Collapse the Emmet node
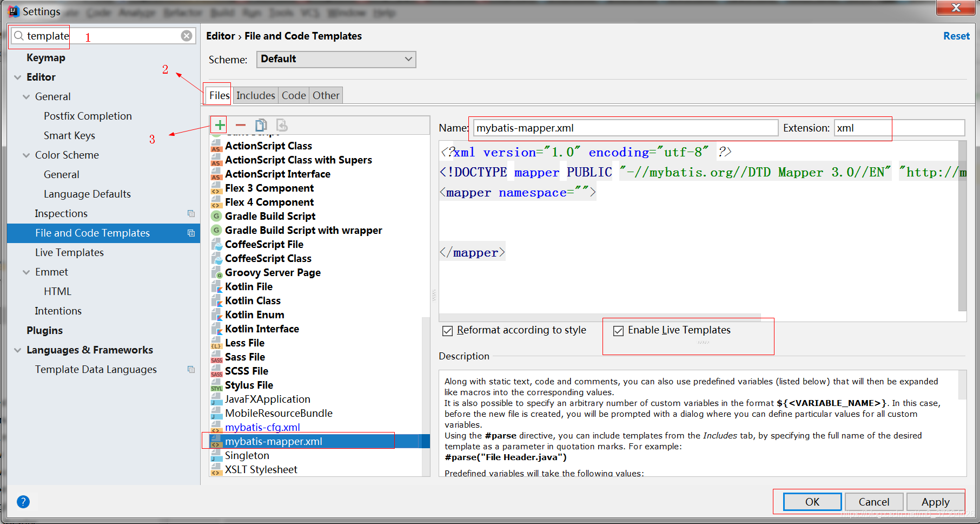Screen dimensions: 980x524 point(27,272)
